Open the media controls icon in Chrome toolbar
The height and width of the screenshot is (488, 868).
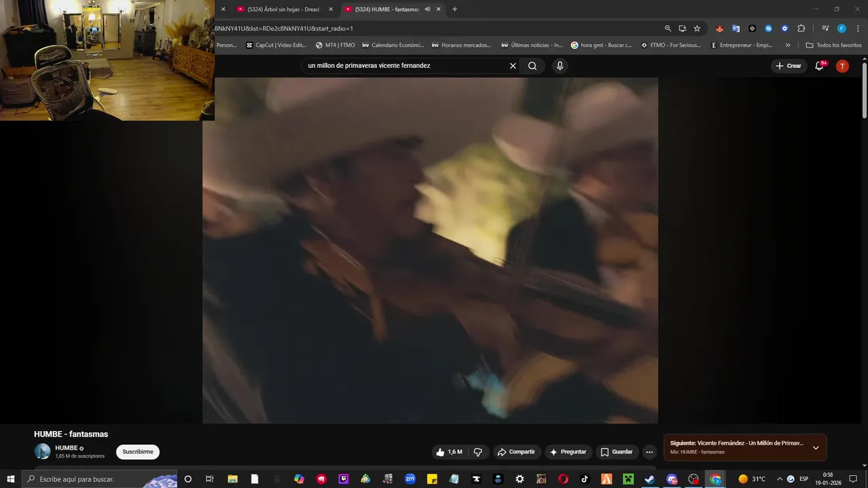coord(825,28)
